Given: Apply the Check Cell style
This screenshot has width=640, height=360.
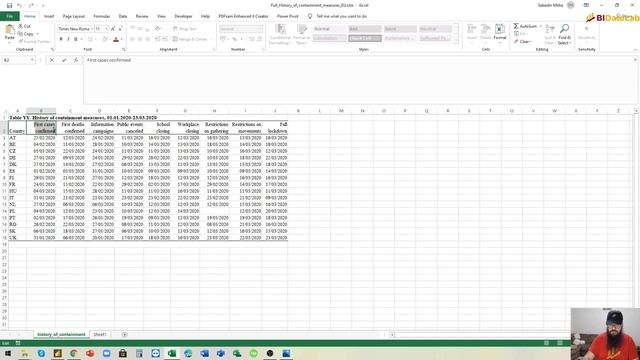Looking at the screenshot, I should [x=365, y=38].
